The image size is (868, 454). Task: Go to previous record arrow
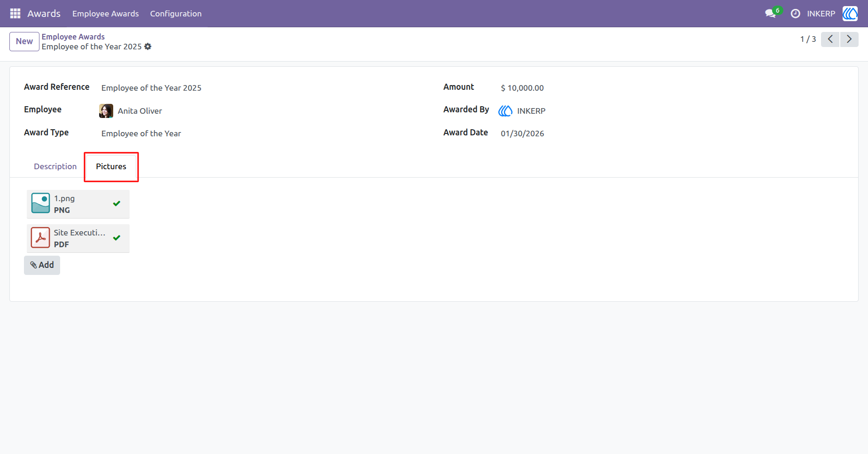pyautogui.click(x=830, y=39)
